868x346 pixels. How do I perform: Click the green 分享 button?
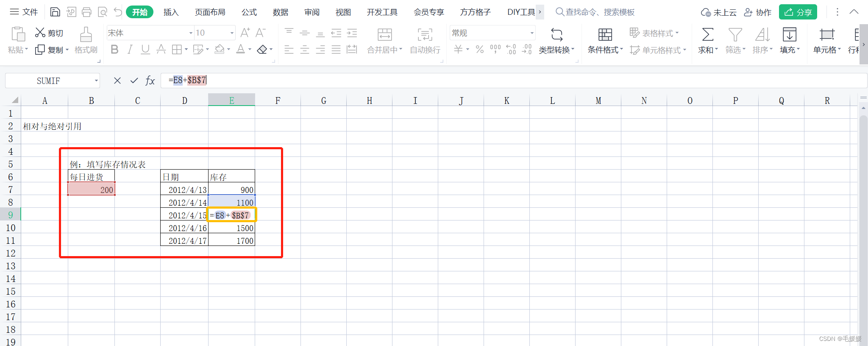pos(798,12)
